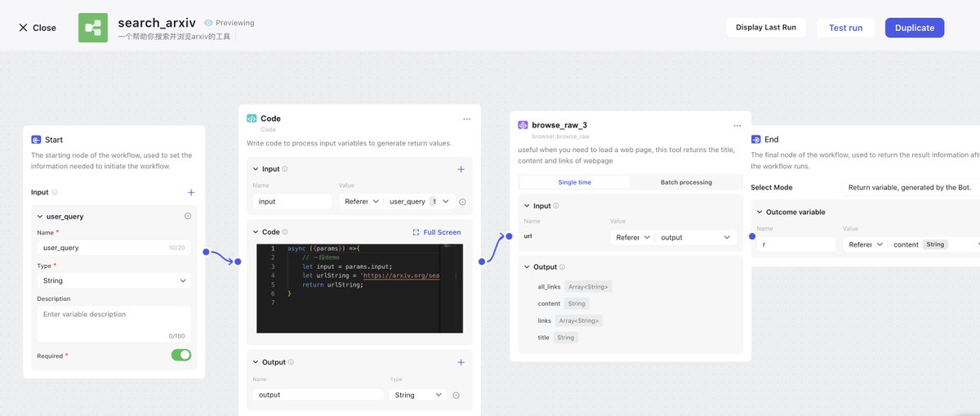Remove the user_query variable

pos(188,217)
